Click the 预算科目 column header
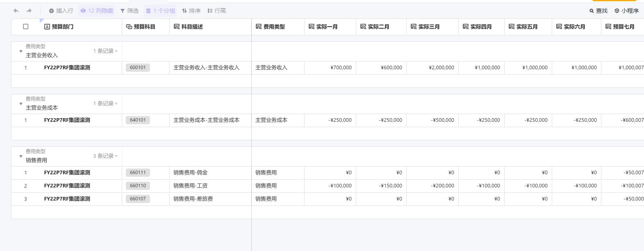Screen dimensions: 644x251 pyautogui.click(x=146, y=27)
